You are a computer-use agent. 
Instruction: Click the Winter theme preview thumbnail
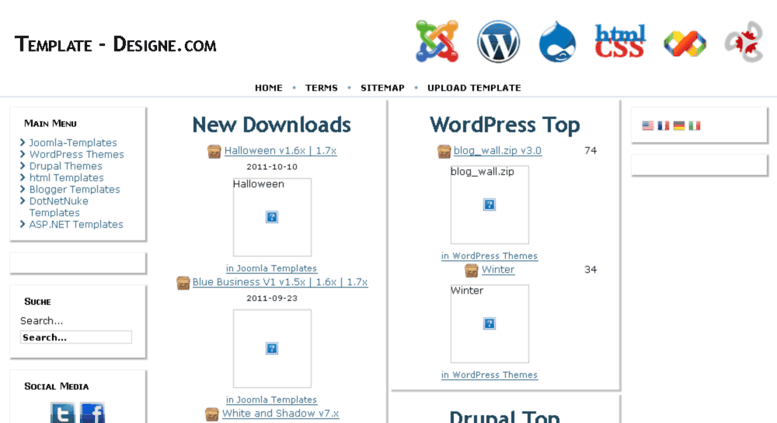(490, 324)
